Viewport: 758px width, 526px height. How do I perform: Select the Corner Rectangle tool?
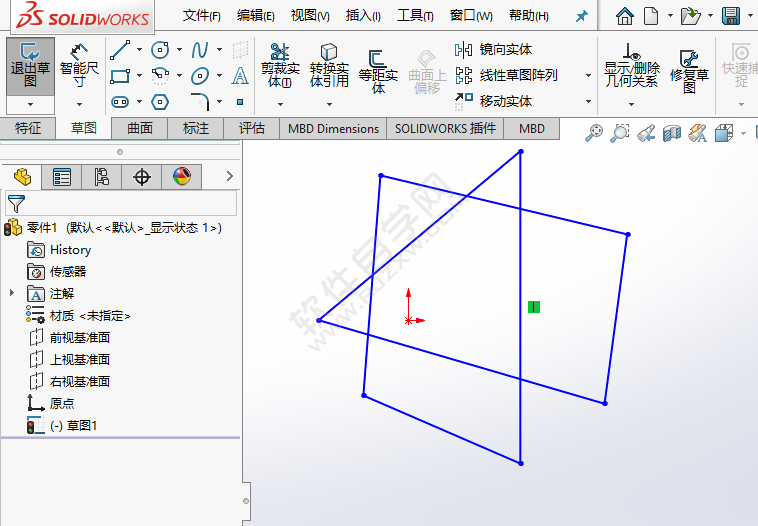point(120,76)
